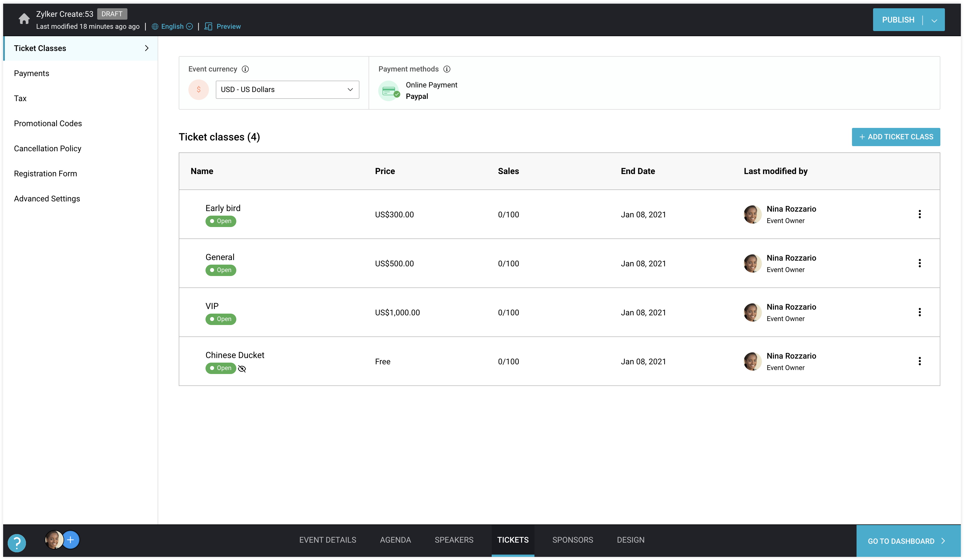The height and width of the screenshot is (560, 964).
Task: Open the VIP row kebab menu
Action: [x=920, y=312]
